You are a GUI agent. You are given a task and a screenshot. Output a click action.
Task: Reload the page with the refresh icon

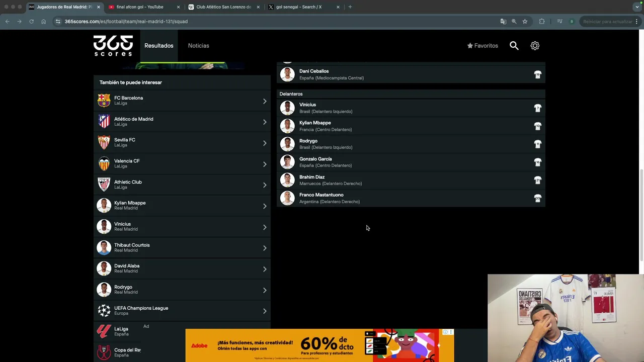31,22
